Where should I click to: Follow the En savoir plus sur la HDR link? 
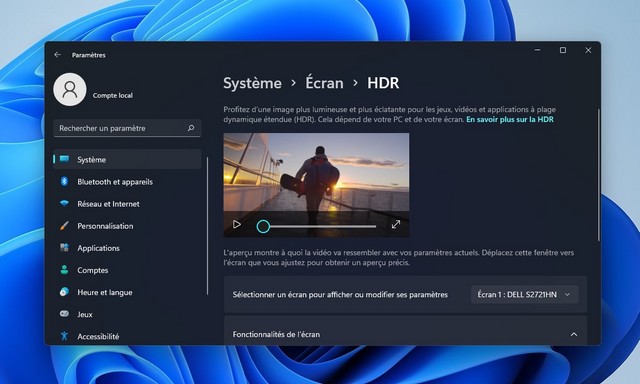510,120
